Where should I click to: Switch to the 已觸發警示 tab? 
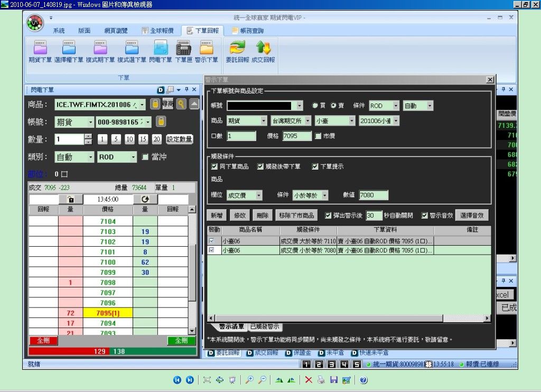click(265, 326)
